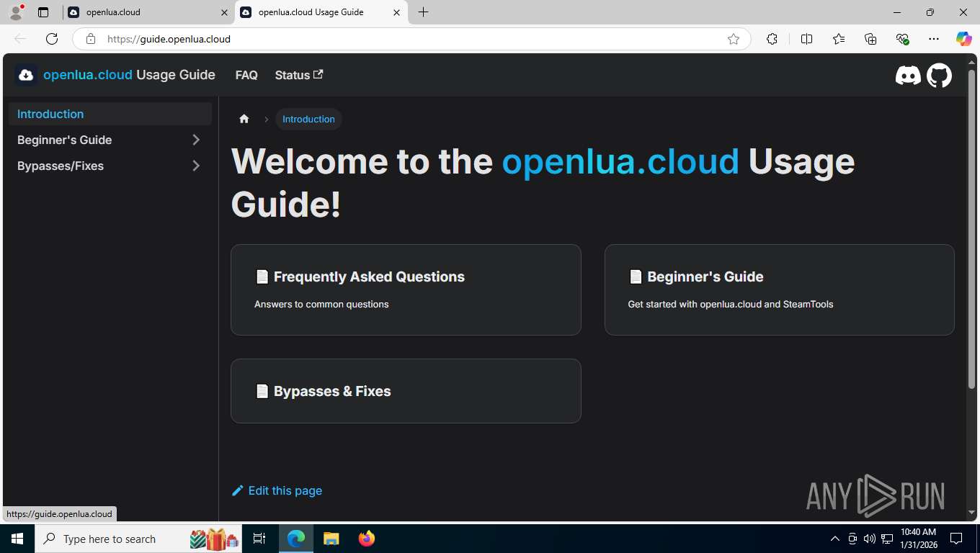Open the FAQ item in the top navigation
Screen dimensions: 980x553
[246, 75]
